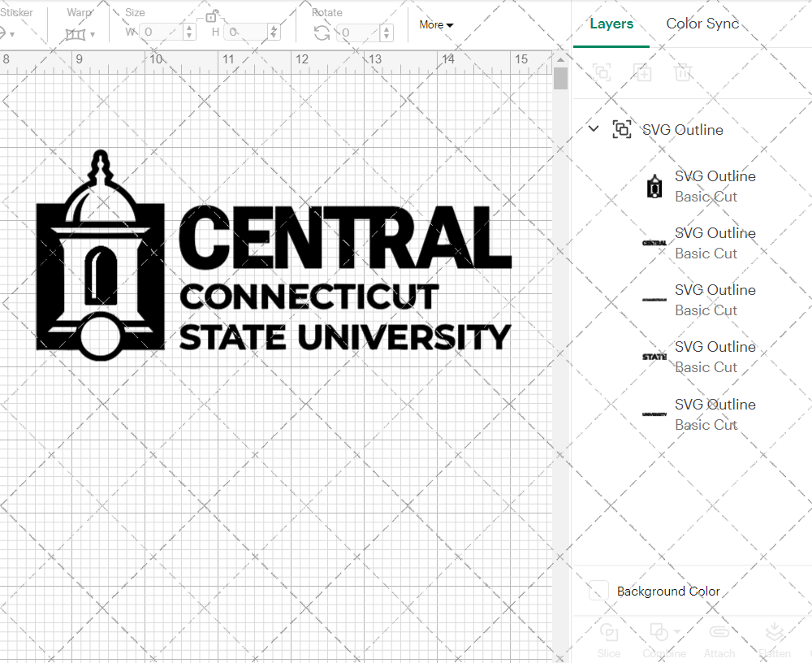
Task: Click the building layer thumbnail
Action: 654,186
